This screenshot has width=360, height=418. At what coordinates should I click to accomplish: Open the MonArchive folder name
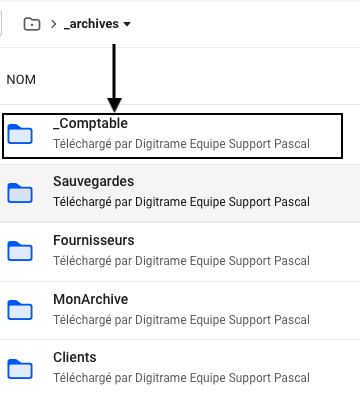[91, 299]
